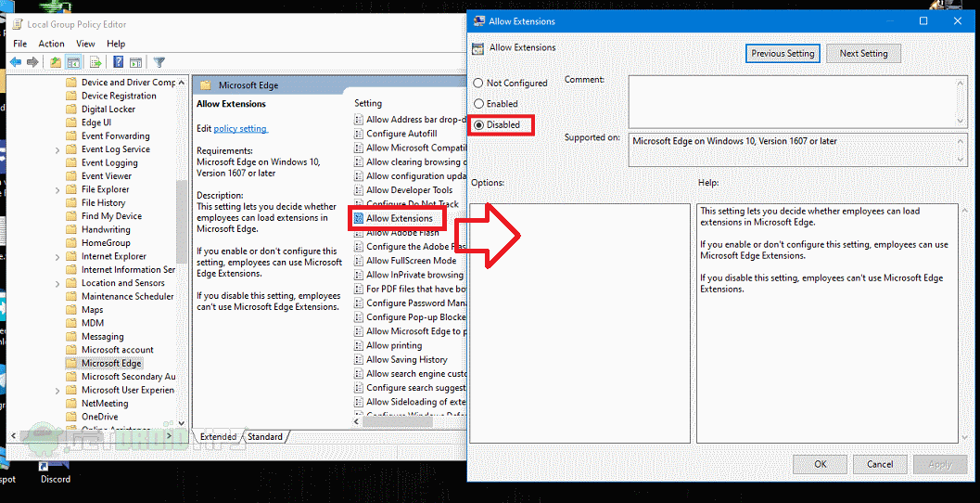Click the Export List toolbar icon
The image size is (980, 503).
coord(95,62)
